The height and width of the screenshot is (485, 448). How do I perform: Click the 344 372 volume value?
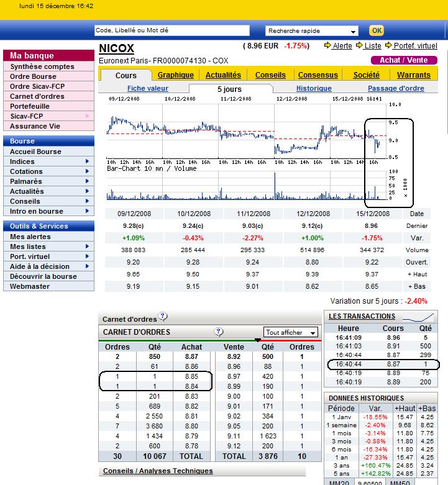372,250
